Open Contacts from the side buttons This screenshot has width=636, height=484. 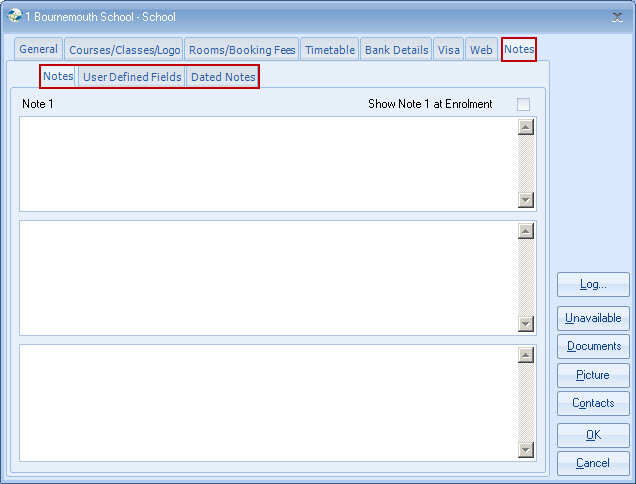point(593,403)
